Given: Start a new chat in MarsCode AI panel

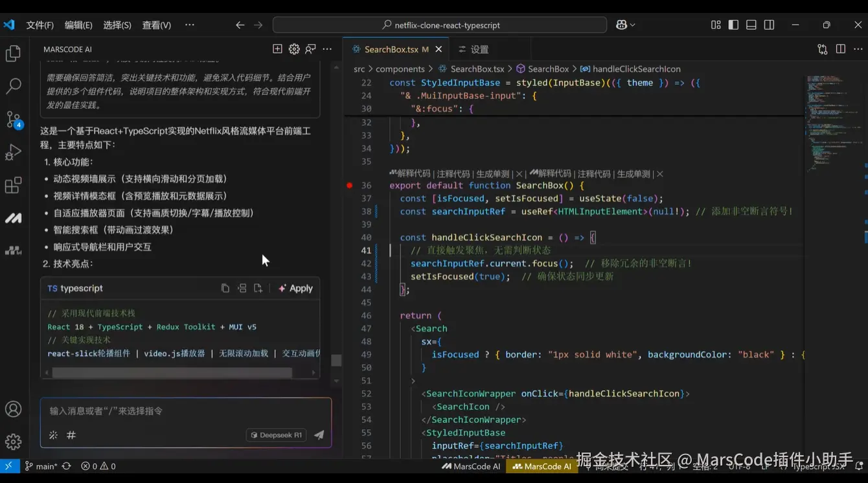Looking at the screenshot, I should click(x=277, y=49).
